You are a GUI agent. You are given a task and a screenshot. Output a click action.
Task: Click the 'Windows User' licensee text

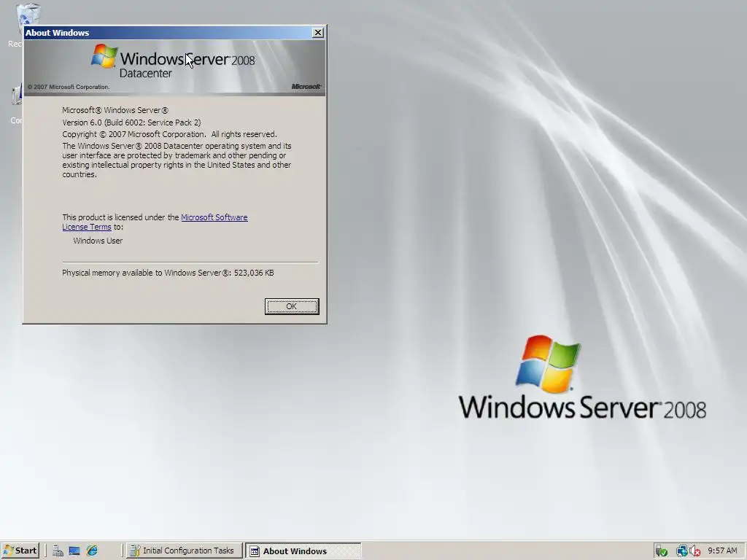coord(98,241)
